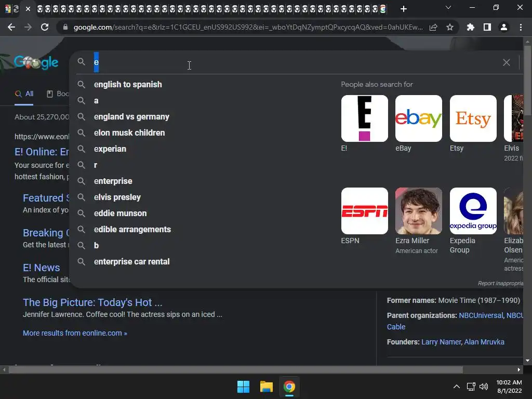Click the Google Doodle logo
The width and height of the screenshot is (532, 399).
click(x=36, y=62)
